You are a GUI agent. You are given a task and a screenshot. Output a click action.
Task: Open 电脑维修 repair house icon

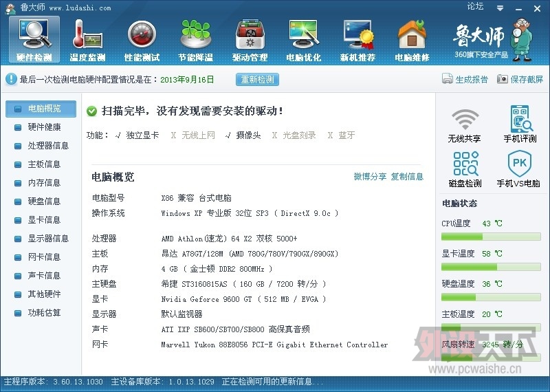412,39
